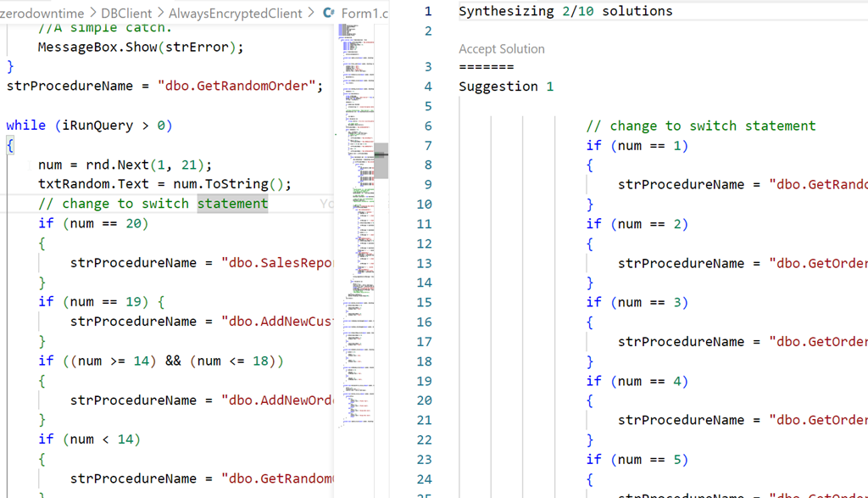This screenshot has height=498, width=868.
Task: Click the C# file icon in breadcrumb
Action: pos(329,13)
